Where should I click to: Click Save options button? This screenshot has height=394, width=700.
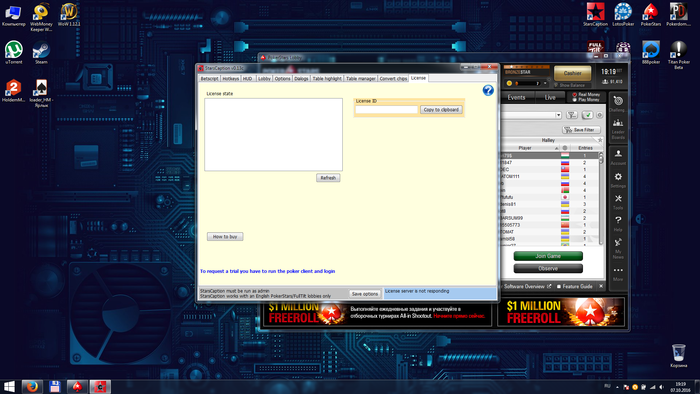[365, 294]
